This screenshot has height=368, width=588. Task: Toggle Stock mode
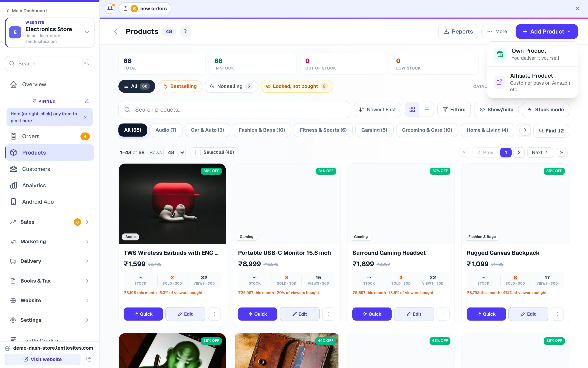tap(545, 110)
